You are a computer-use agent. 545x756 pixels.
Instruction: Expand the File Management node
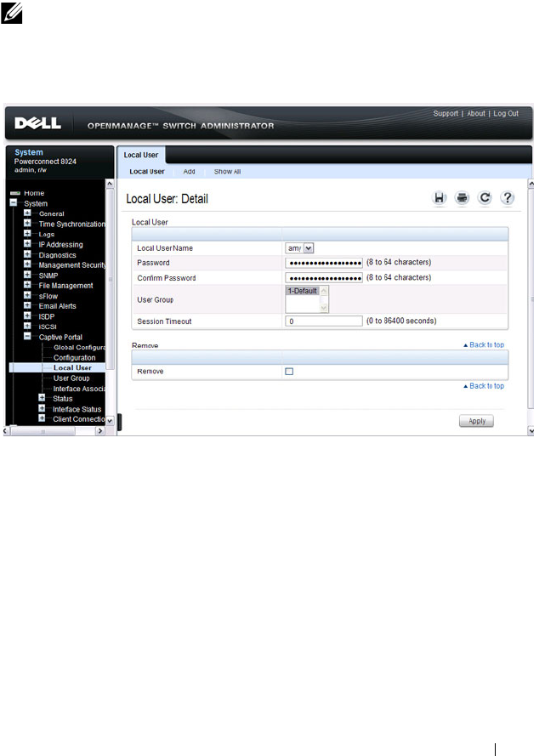27,285
